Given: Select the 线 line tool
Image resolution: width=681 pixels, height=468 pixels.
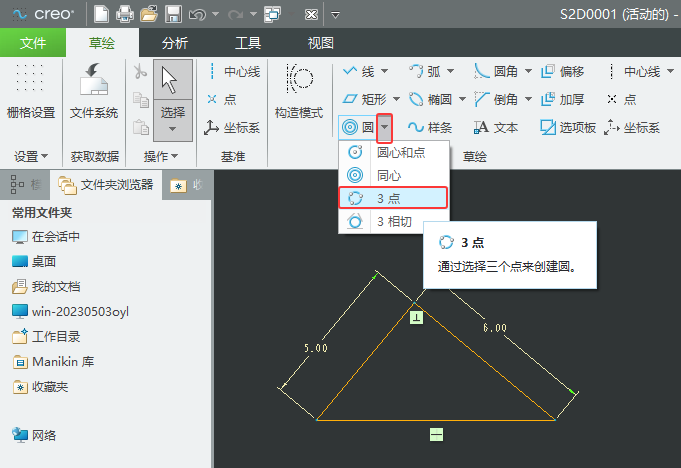Looking at the screenshot, I should [x=359, y=71].
